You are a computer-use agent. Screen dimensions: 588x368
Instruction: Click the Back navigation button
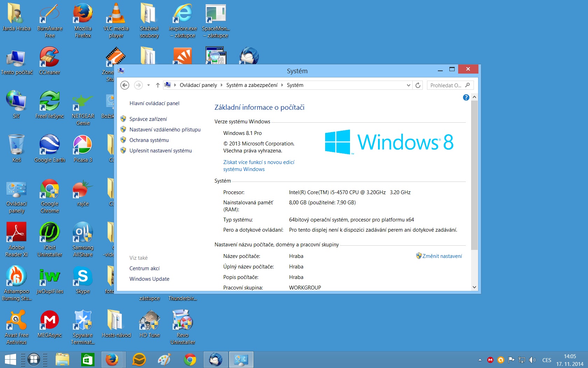click(125, 85)
